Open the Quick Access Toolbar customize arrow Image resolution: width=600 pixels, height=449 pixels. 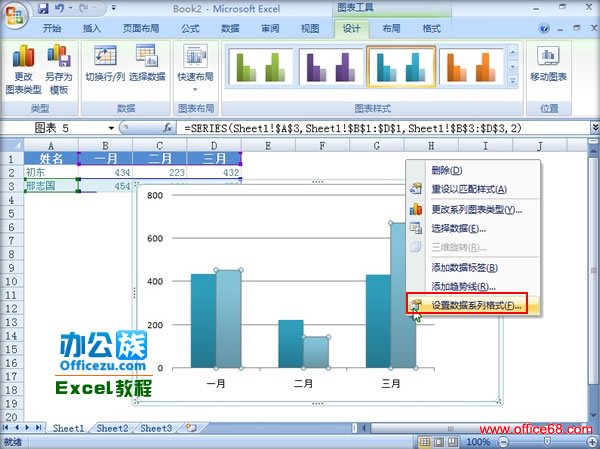114,8
